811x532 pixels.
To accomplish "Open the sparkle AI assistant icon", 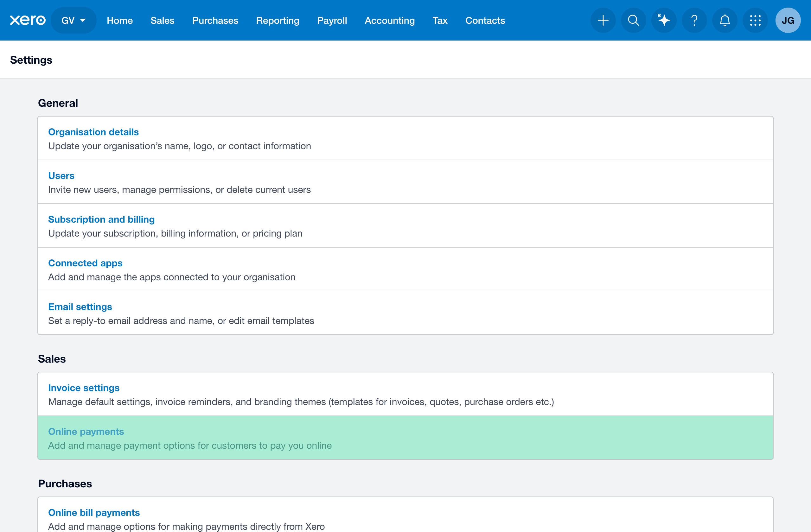I will click(x=663, y=21).
